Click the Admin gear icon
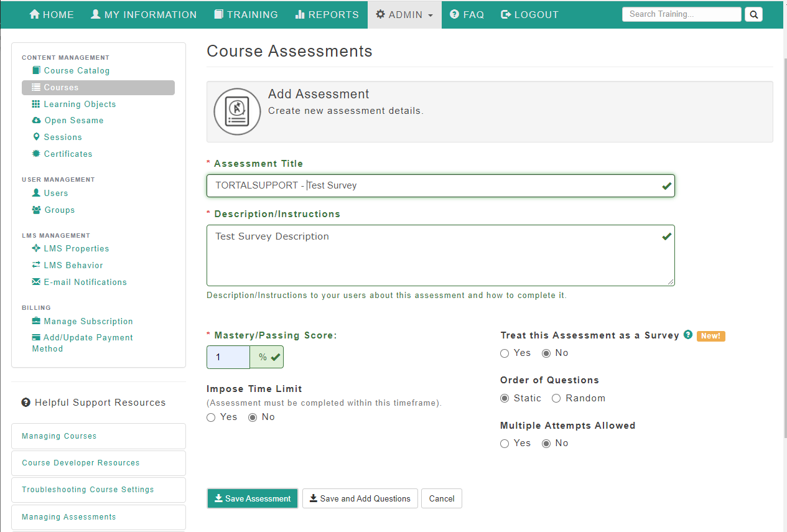 click(x=381, y=14)
